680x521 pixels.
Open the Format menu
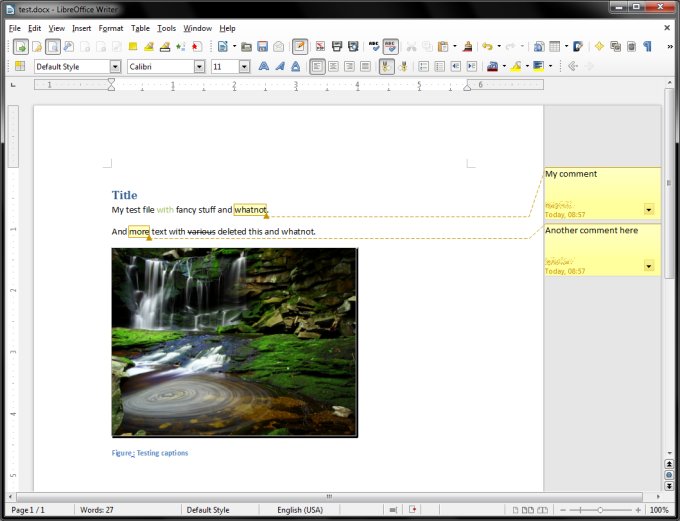point(111,28)
